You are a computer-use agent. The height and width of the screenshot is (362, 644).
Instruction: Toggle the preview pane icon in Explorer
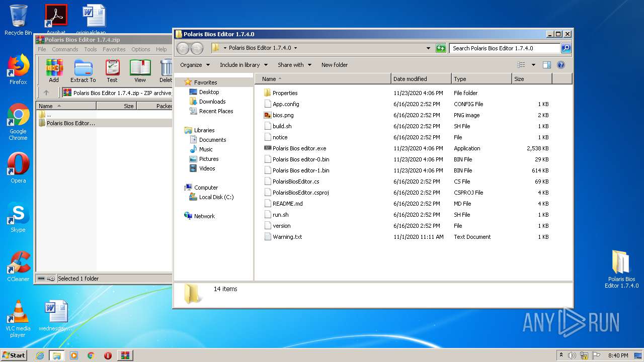coord(547,65)
